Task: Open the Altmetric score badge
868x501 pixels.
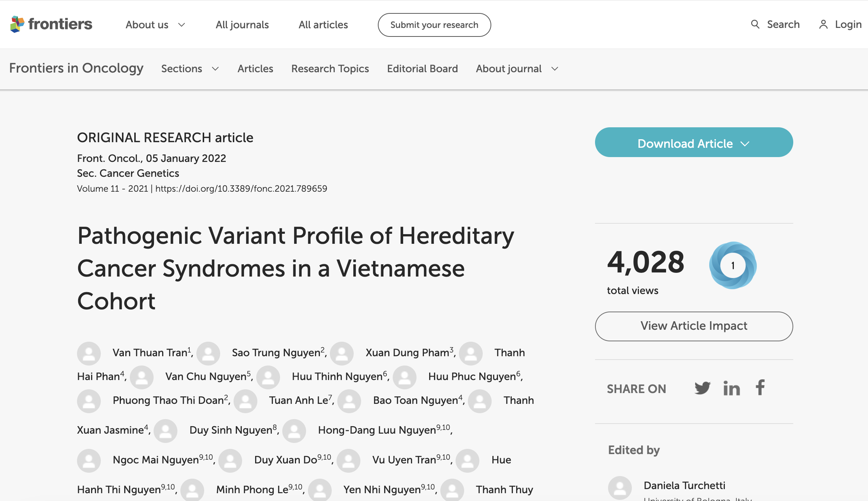Action: pos(732,265)
